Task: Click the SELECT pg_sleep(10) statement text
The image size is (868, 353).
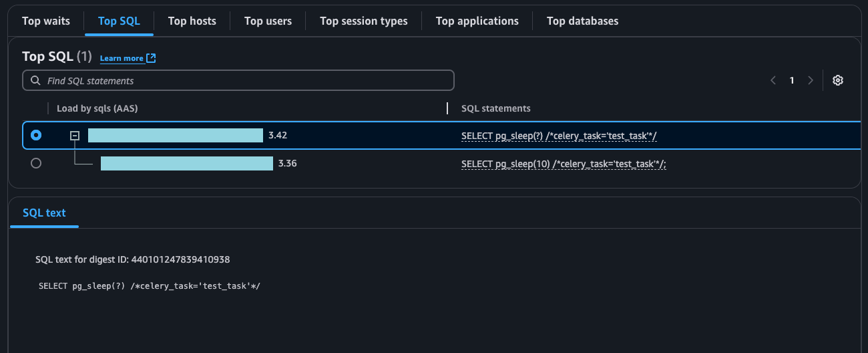Action: tap(564, 164)
